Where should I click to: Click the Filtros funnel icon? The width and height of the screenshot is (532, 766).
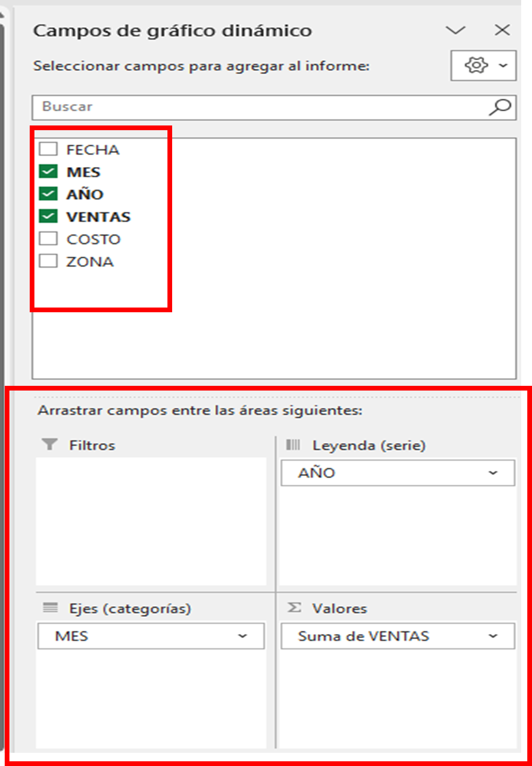click(x=50, y=445)
